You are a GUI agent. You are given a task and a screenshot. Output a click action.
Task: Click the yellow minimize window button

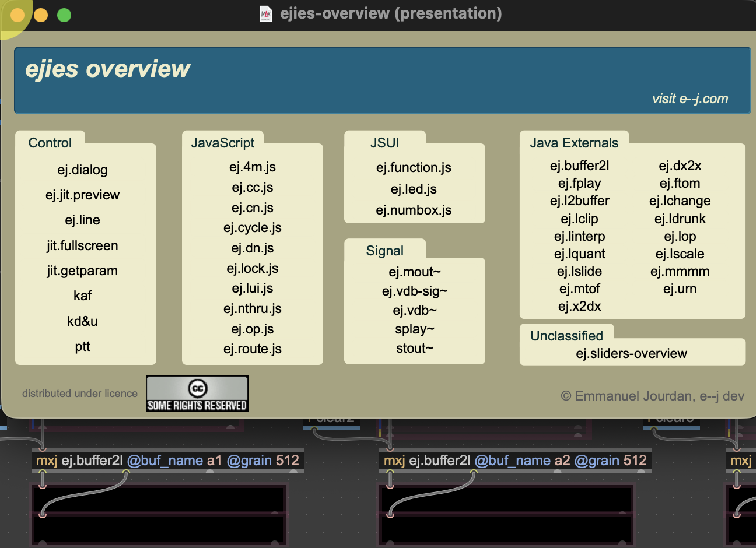click(41, 15)
